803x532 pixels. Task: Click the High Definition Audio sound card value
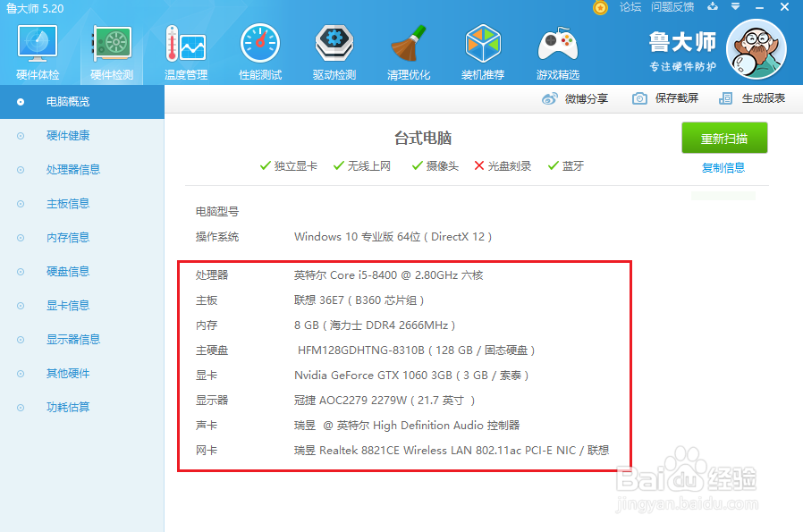click(407, 426)
